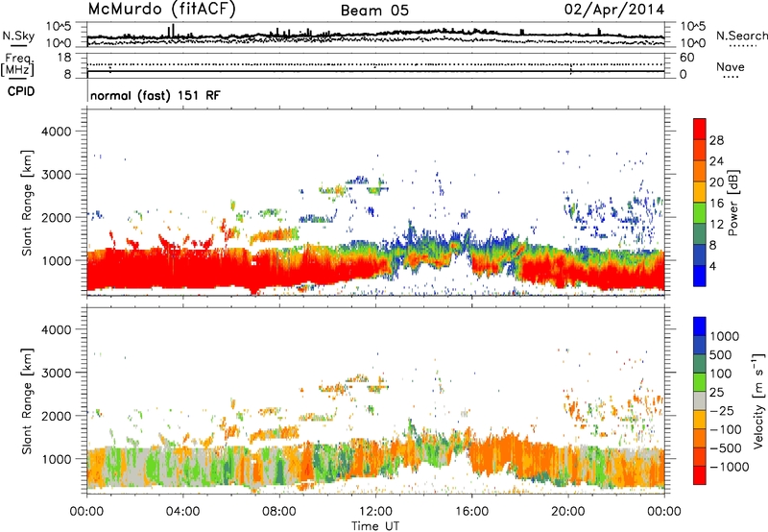The height and width of the screenshot is (532, 768).
Task: Click the "12:00" time tick label
Action: tap(375, 512)
